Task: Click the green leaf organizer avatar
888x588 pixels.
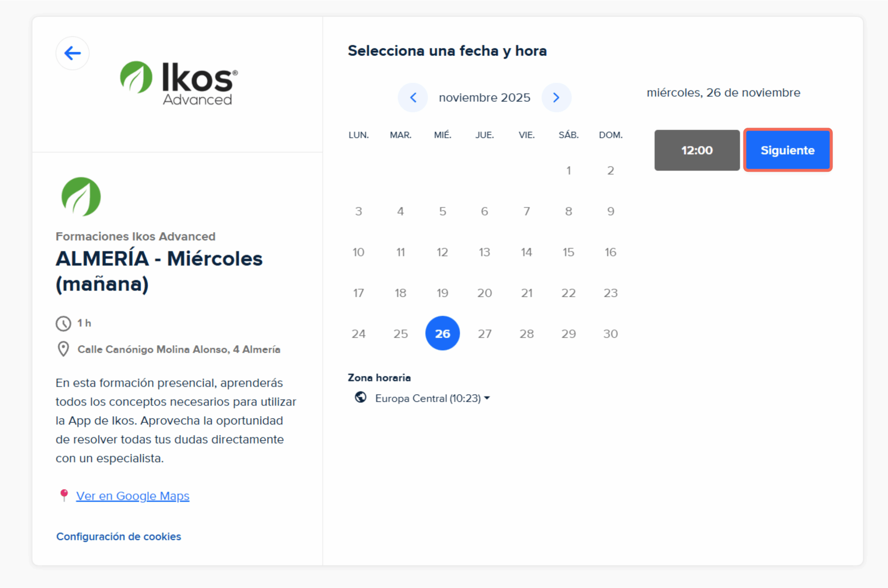Action: pos(81,196)
